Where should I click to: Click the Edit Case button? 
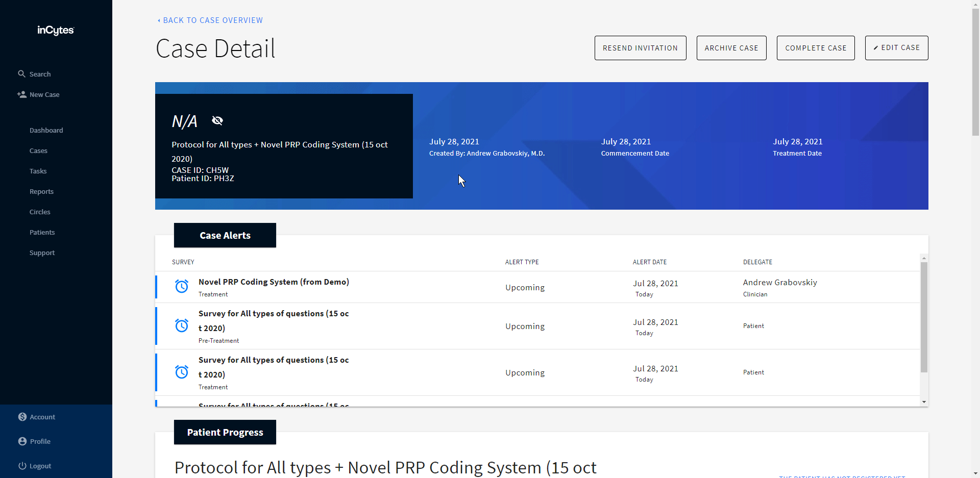point(896,48)
